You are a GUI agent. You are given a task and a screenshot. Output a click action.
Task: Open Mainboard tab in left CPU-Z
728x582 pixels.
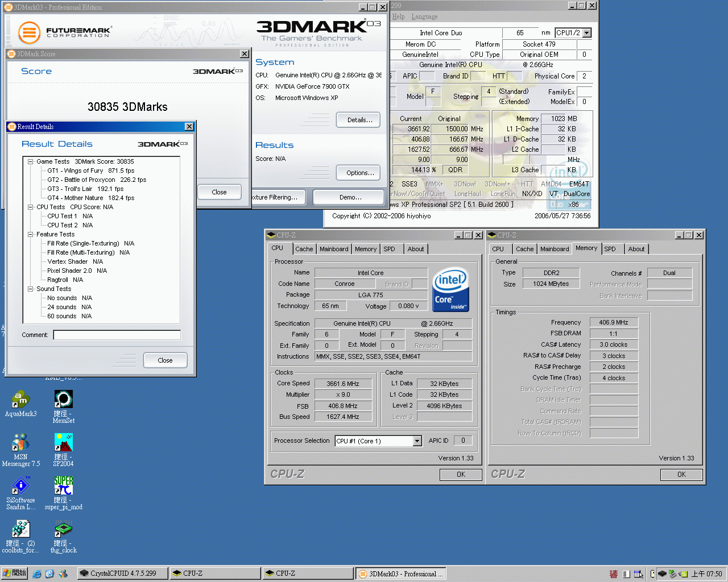[x=334, y=249]
